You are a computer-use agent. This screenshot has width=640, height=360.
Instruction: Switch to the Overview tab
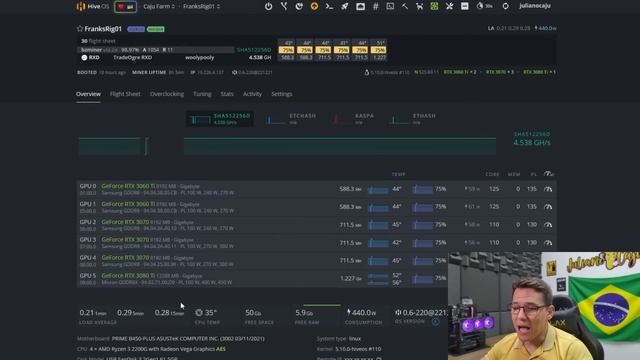(x=88, y=94)
